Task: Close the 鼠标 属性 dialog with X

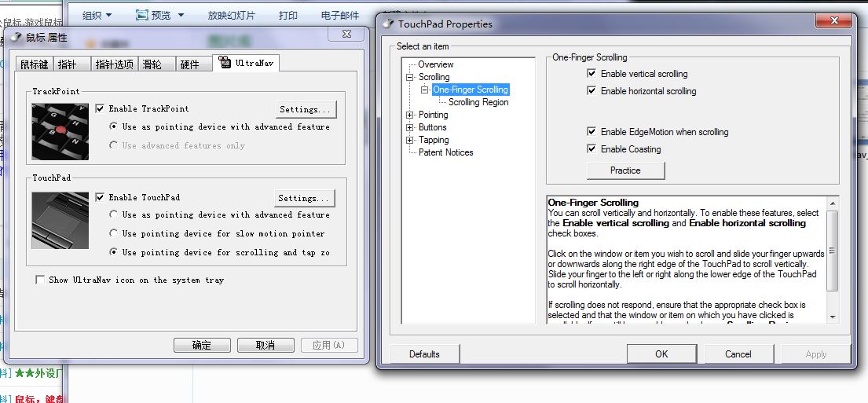Action: click(x=346, y=34)
